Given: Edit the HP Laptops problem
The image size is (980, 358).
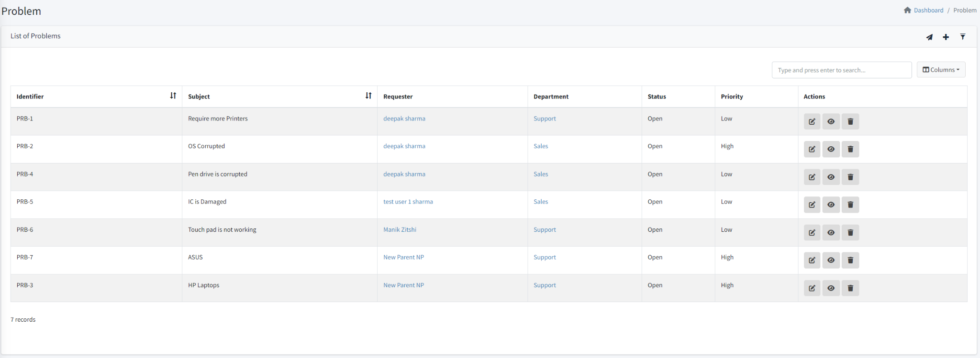Looking at the screenshot, I should (x=812, y=288).
